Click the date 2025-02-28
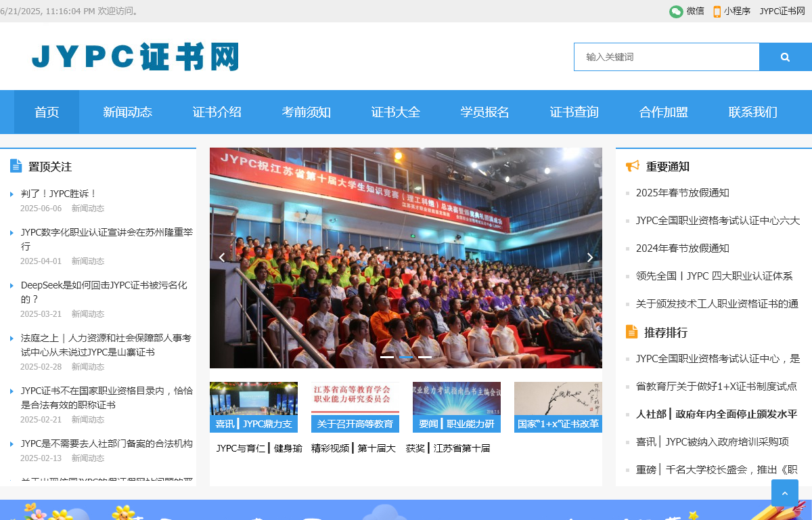Image resolution: width=812 pixels, height=520 pixels. tap(41, 367)
